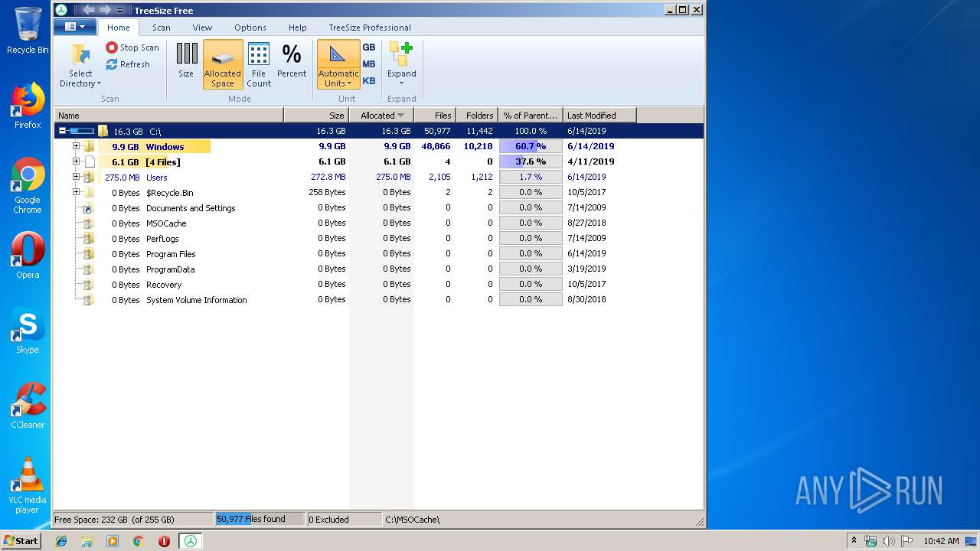Viewport: 980px width, 551px height.
Task: Show hidden system tray icons
Action: coord(854,541)
